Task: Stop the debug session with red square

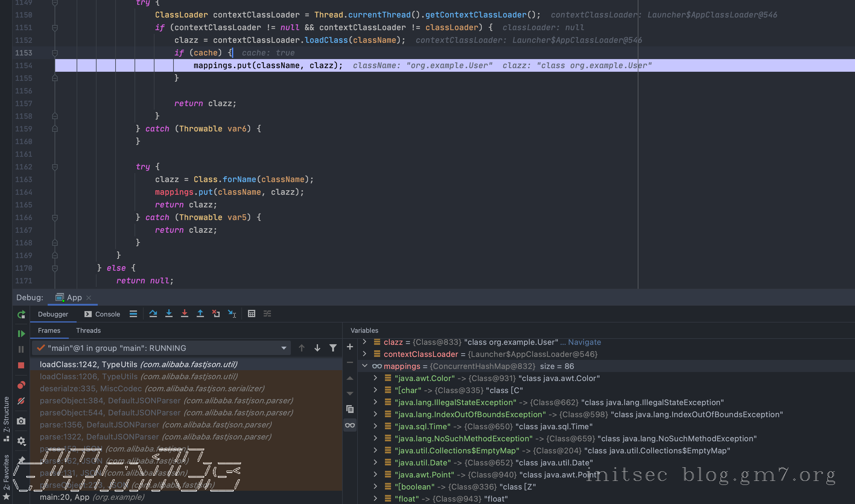Action: click(21, 365)
